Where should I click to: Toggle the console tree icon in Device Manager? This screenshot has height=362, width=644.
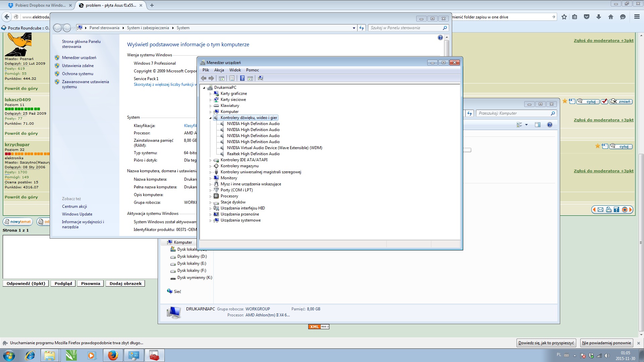point(221,78)
